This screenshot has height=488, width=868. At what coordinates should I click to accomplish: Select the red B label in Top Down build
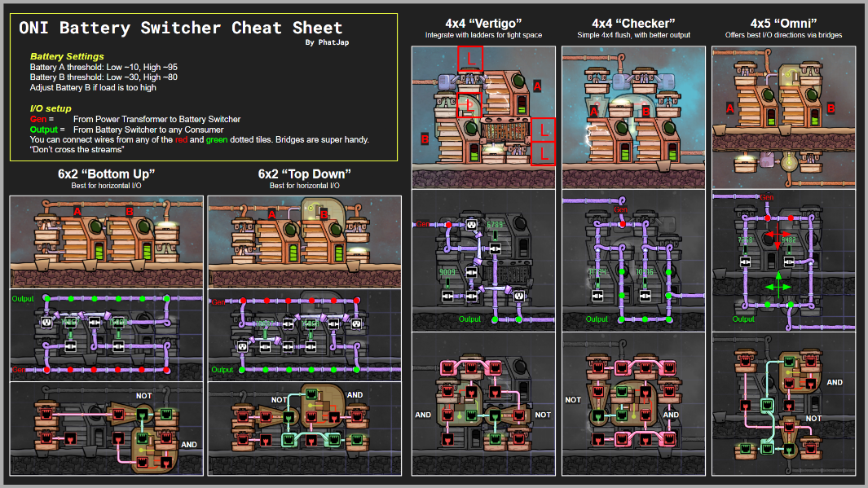(x=324, y=215)
